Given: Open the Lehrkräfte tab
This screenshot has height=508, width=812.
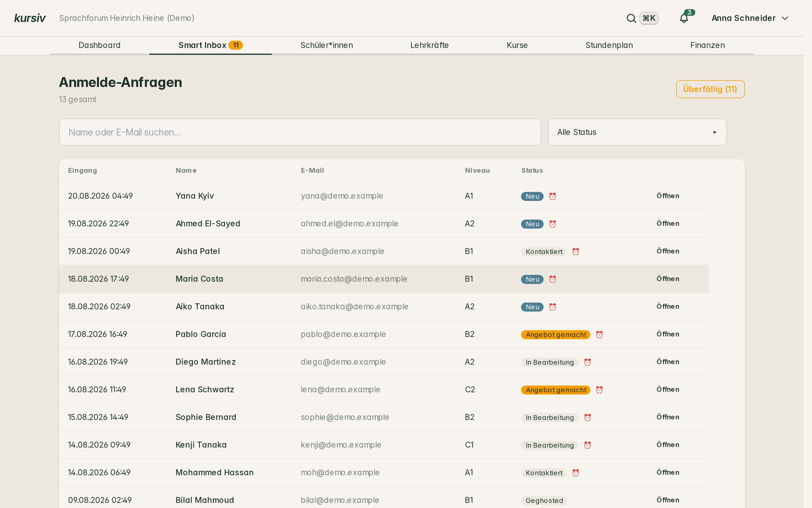Looking at the screenshot, I should pyautogui.click(x=429, y=45).
